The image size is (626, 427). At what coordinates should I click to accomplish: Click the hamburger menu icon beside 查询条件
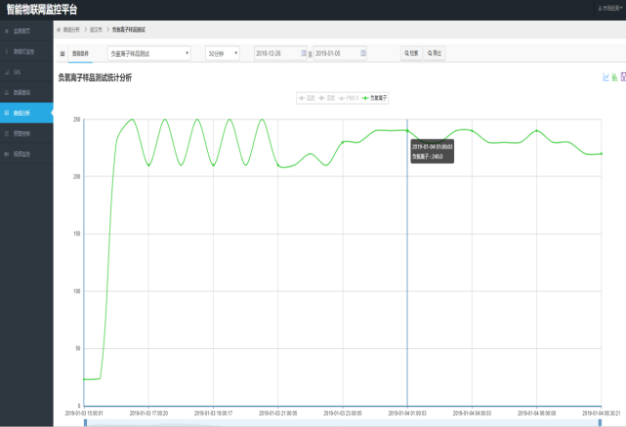tap(63, 53)
